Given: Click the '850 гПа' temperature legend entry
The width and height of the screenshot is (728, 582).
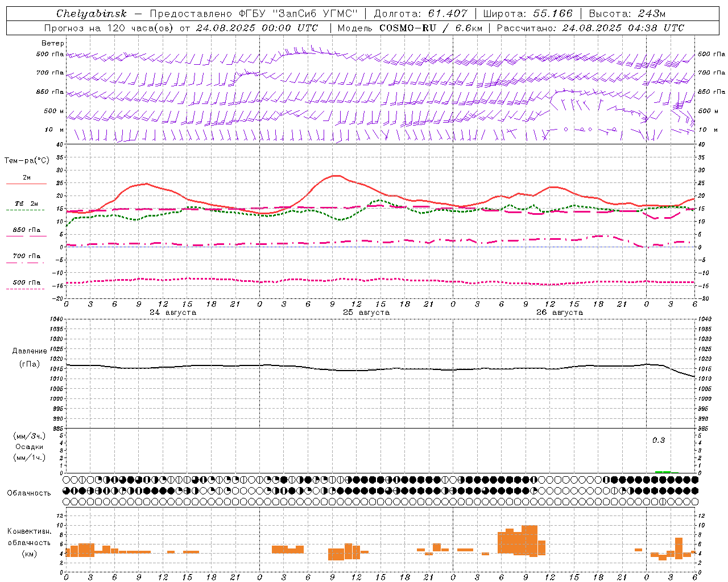Looking at the screenshot, I should point(26,230).
